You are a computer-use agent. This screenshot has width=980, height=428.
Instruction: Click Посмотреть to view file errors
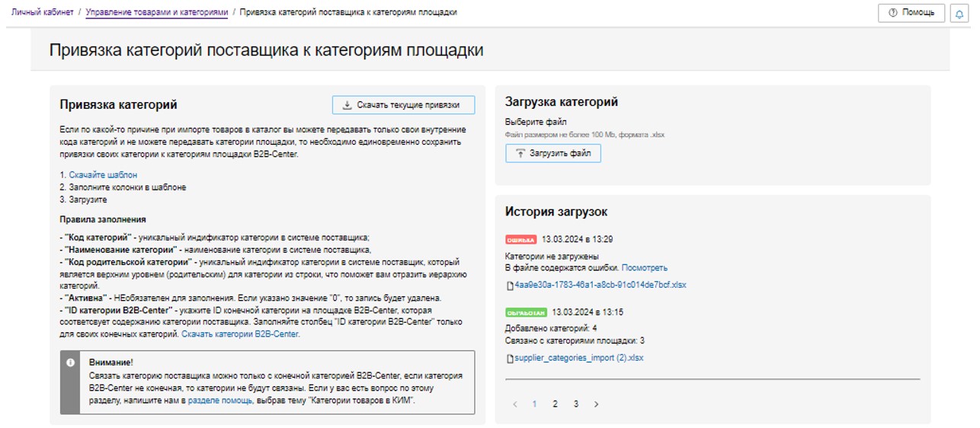[644, 268]
